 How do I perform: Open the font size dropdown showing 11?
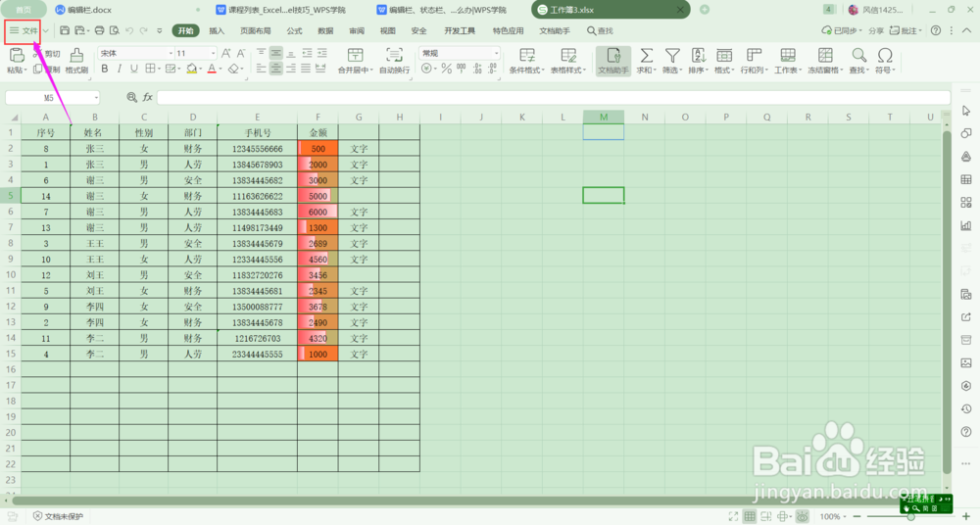(213, 53)
